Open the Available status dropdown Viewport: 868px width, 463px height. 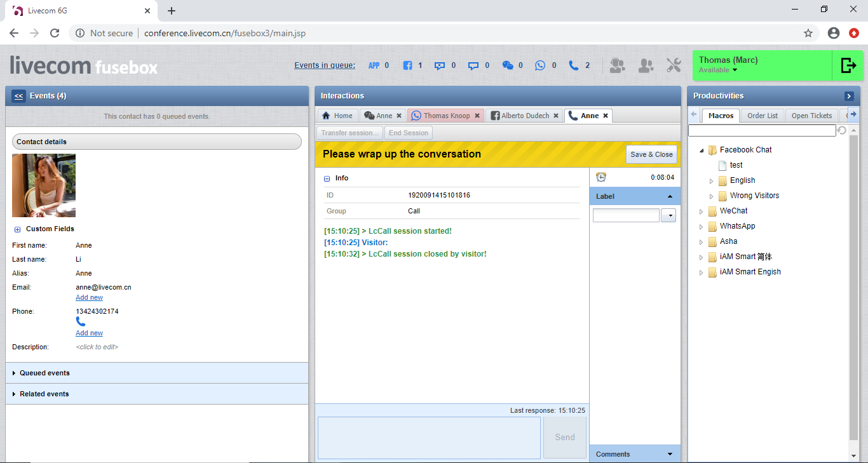tap(735, 70)
